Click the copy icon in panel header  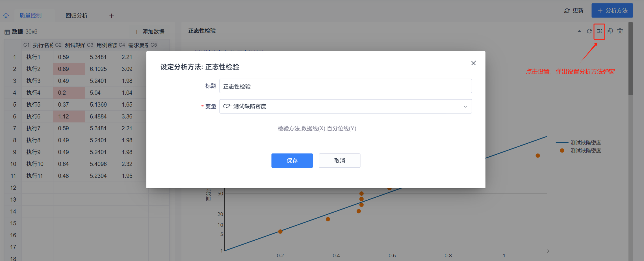(610, 31)
